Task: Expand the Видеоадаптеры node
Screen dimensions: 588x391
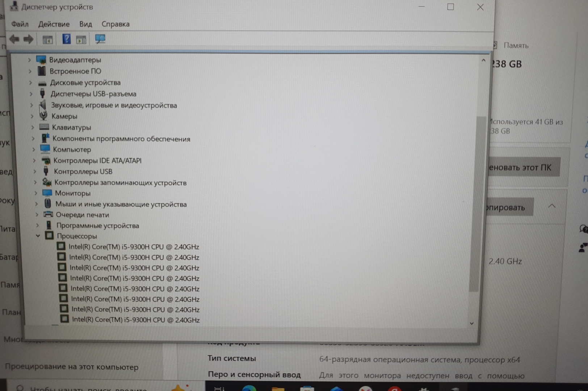Action: point(29,60)
